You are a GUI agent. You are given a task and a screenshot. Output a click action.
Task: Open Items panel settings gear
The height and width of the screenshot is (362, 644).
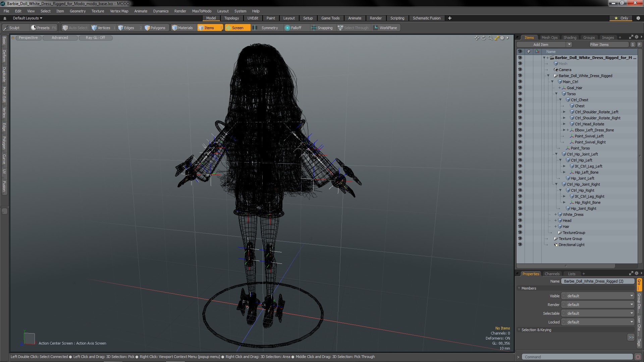click(636, 37)
